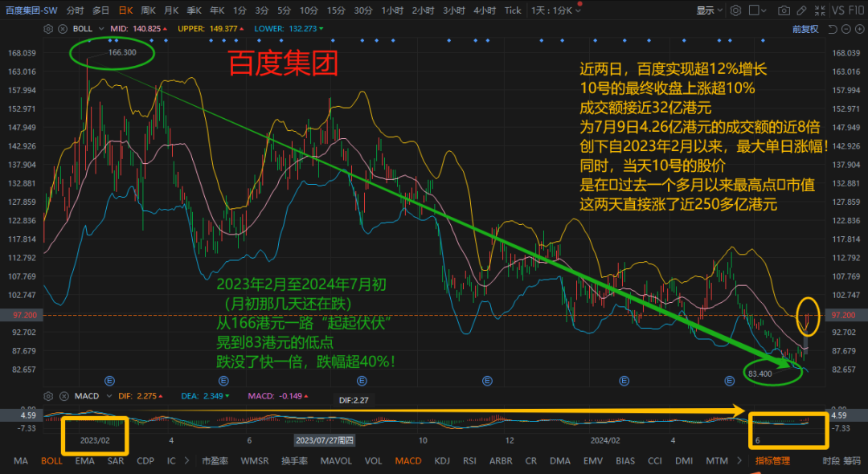Click the 97.200 price marker on right axis
This screenshot has height=474, width=868.
pos(845,316)
